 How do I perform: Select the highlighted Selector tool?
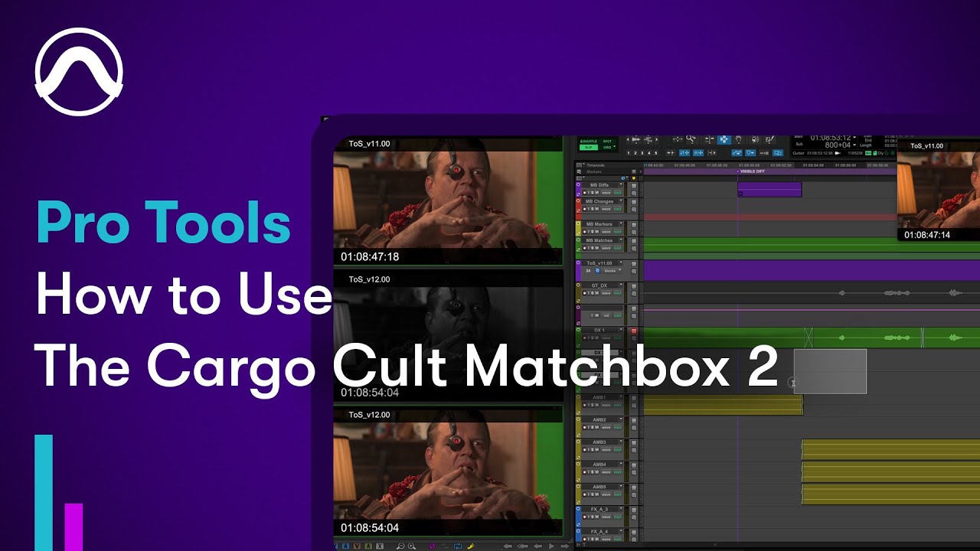tap(724, 139)
